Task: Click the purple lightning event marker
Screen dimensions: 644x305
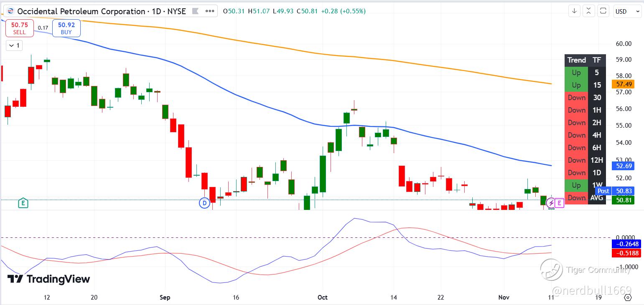Action: tap(551, 203)
